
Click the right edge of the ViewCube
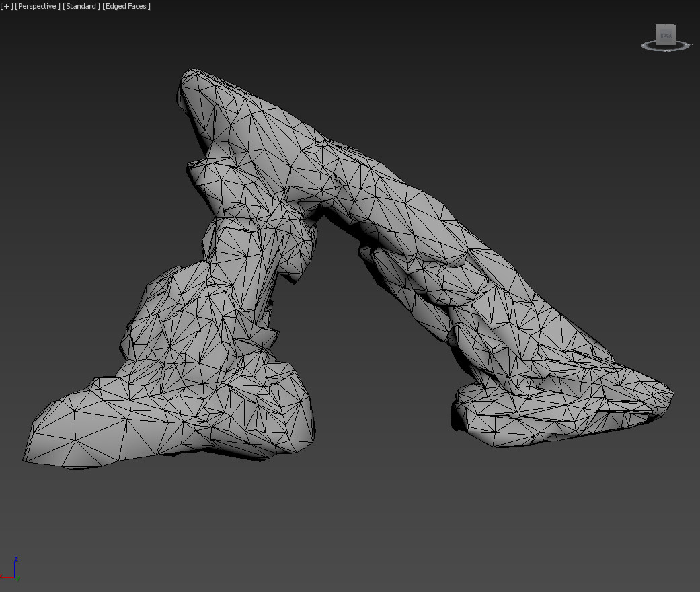click(676, 35)
